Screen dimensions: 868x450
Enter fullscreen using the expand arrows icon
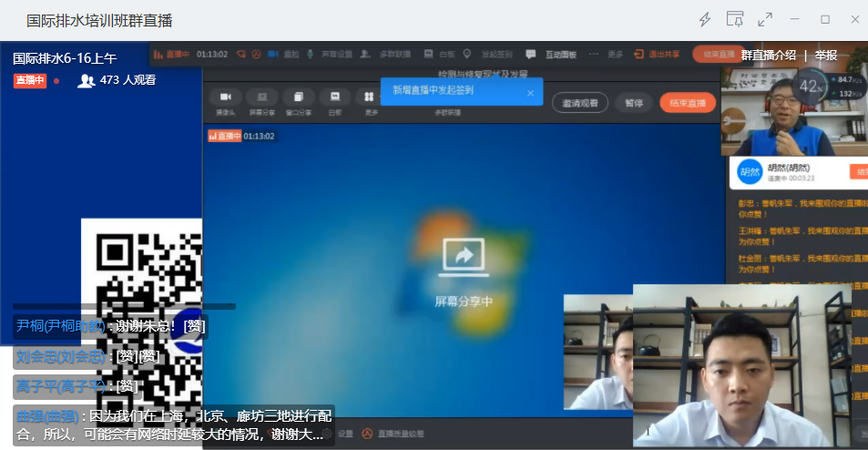point(765,20)
